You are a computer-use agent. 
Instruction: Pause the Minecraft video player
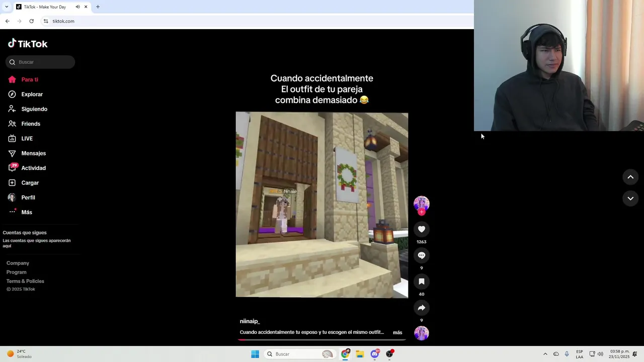[x=322, y=205]
